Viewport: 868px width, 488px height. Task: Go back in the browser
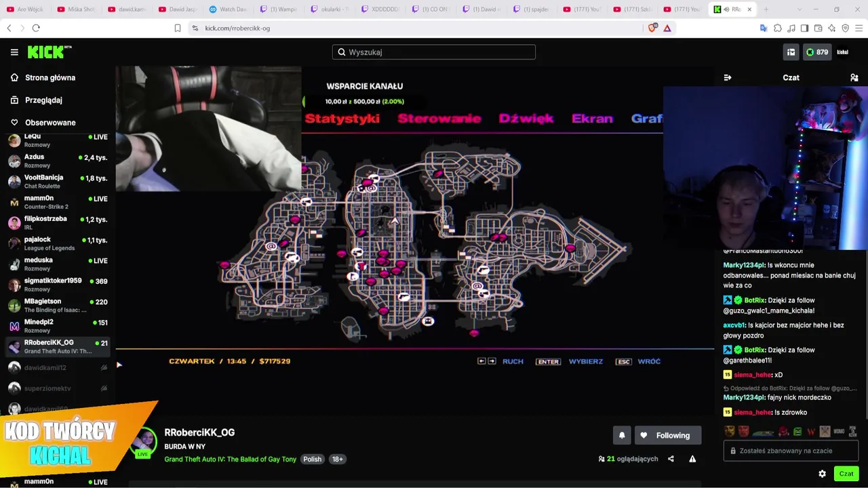9,28
